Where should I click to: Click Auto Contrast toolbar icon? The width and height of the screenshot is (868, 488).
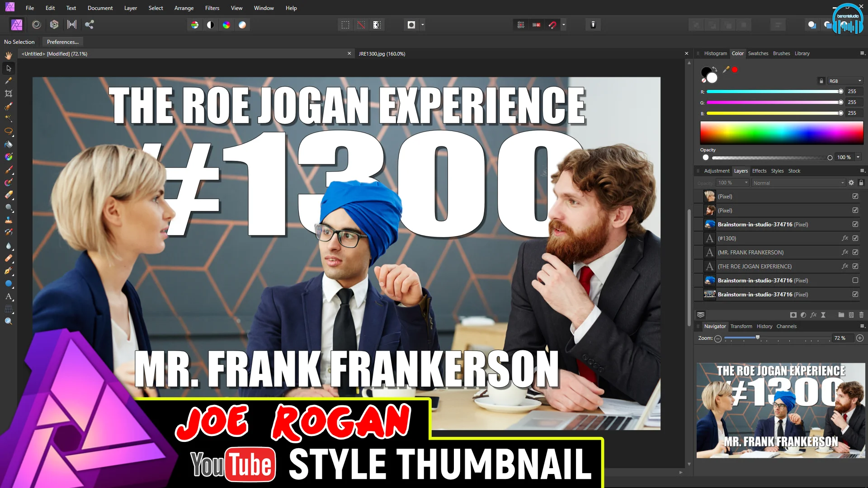click(211, 25)
